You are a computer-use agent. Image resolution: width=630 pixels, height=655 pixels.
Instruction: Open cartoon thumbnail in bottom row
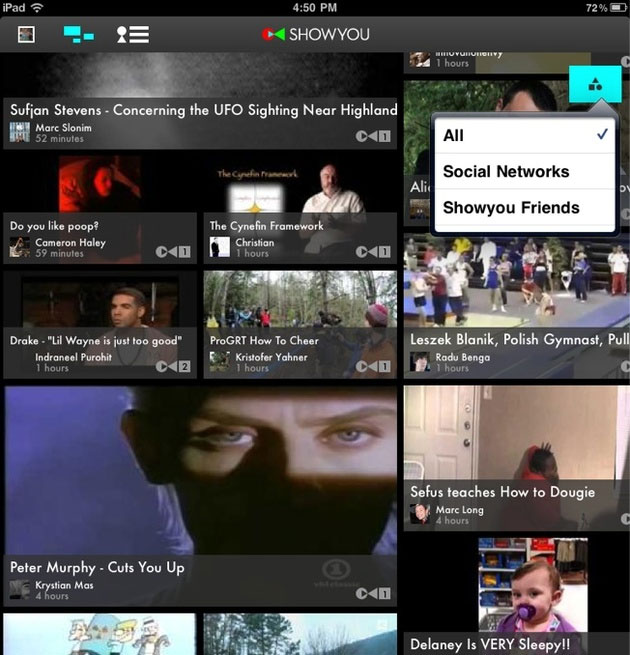[100, 634]
